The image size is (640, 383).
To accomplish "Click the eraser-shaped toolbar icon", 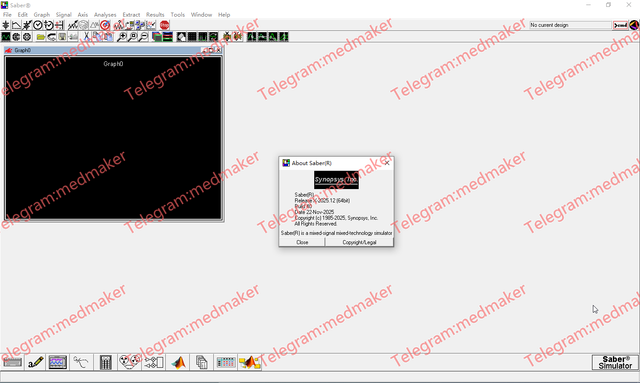I will 181,37.
